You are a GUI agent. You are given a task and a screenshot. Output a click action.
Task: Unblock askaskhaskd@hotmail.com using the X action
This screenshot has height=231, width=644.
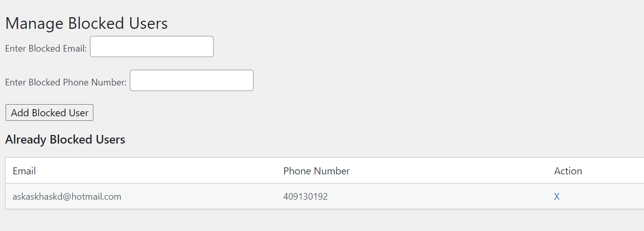[557, 197]
